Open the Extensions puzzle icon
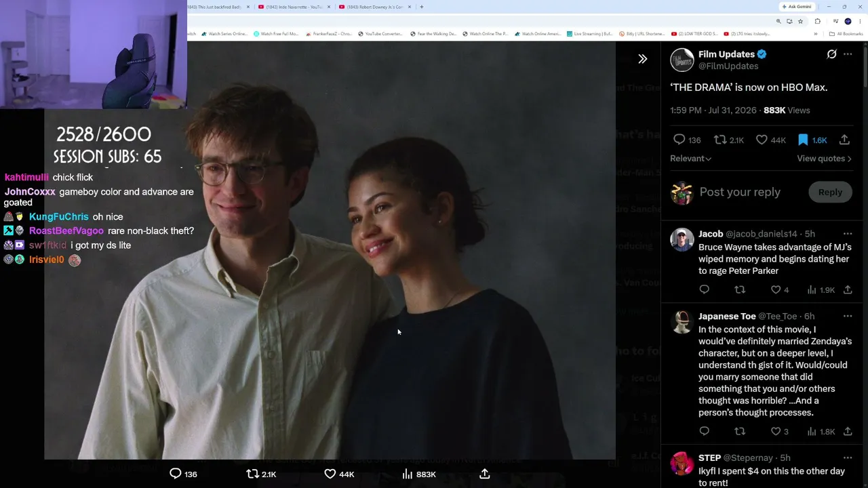The image size is (868, 488). [817, 21]
